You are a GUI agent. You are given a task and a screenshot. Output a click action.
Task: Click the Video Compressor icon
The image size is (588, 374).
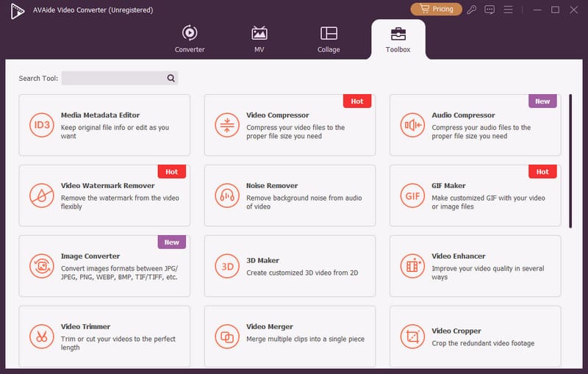click(226, 125)
